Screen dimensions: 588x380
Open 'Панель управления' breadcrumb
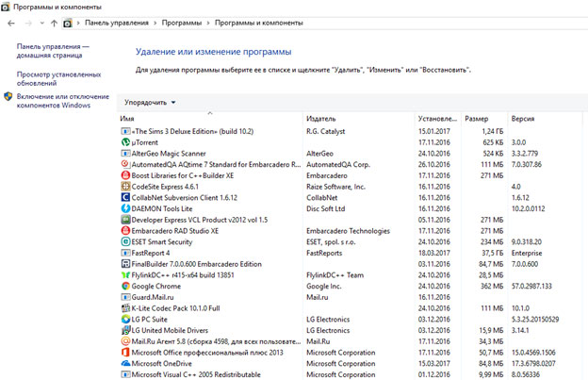coord(117,23)
